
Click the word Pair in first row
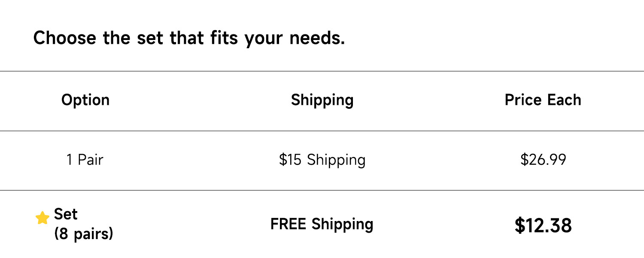click(x=91, y=160)
